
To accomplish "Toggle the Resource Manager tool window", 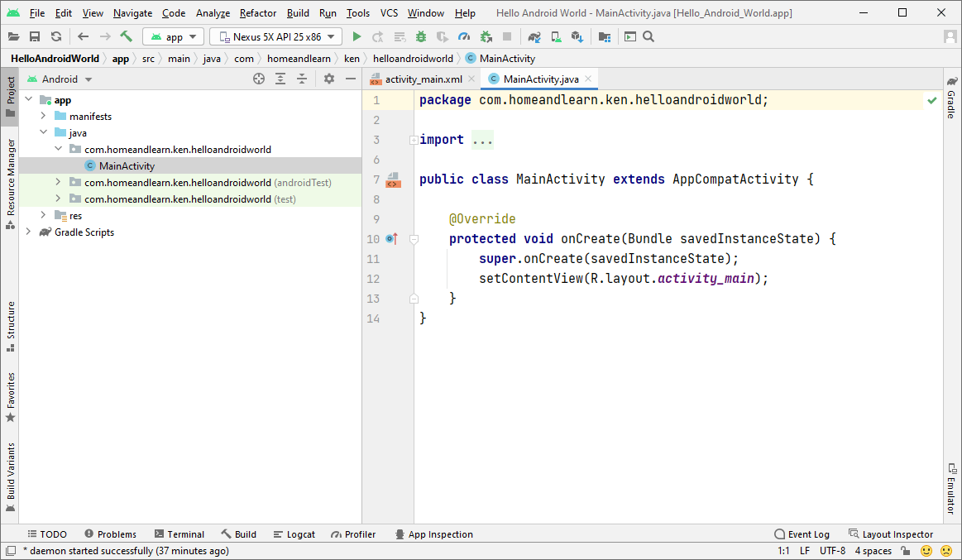I will 11,184.
